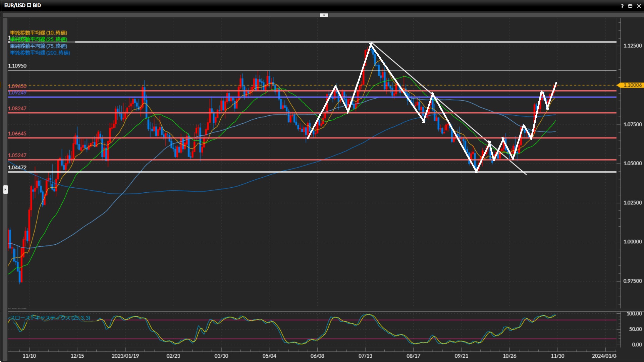Expand the left side panel arrow
Screen dimensions: 644x362
click(x=5, y=190)
